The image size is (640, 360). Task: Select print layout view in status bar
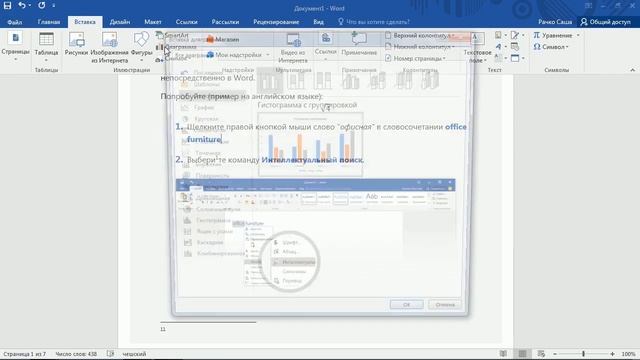(x=522, y=353)
